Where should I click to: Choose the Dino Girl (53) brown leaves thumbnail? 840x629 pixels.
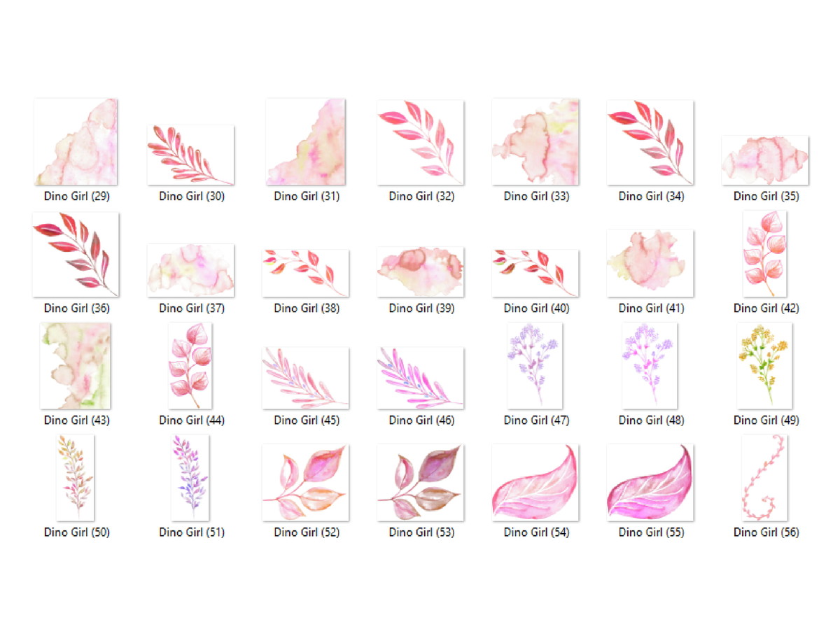[x=420, y=483]
